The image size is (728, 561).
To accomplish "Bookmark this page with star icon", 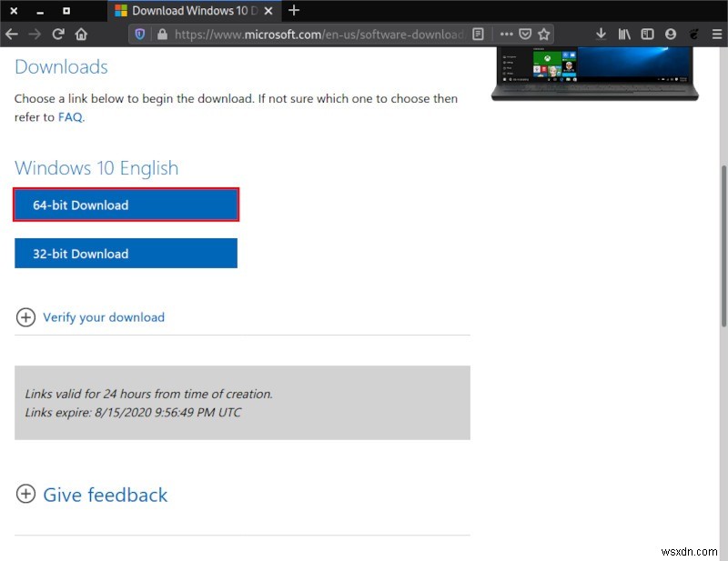I will (544, 34).
